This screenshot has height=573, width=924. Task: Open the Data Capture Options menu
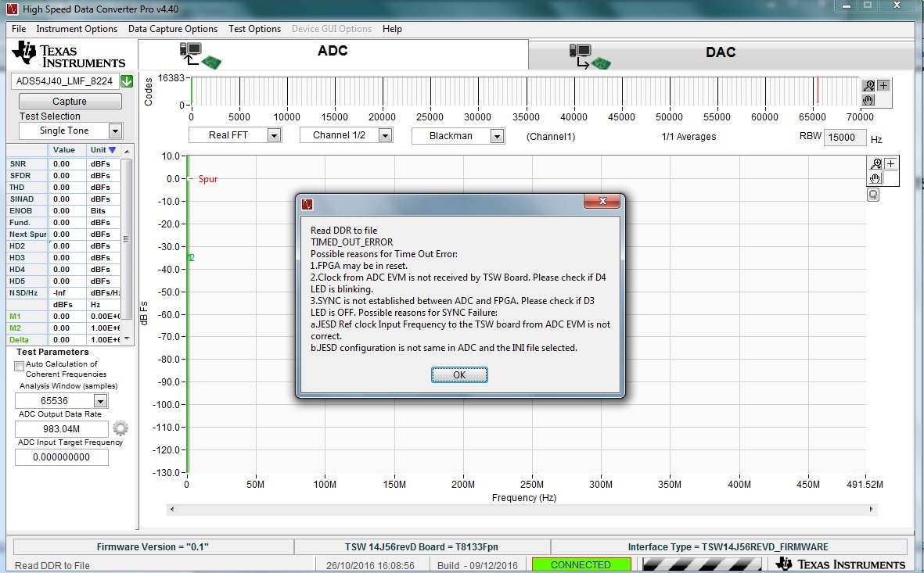pyautogui.click(x=173, y=29)
